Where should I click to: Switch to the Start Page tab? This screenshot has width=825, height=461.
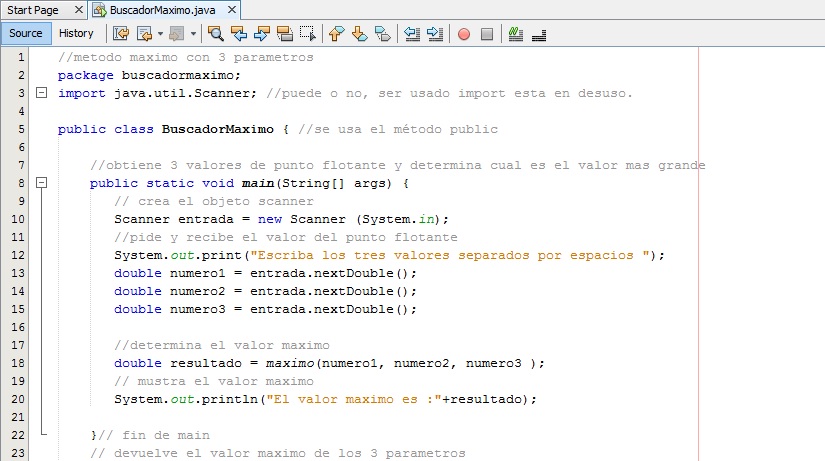click(32, 10)
